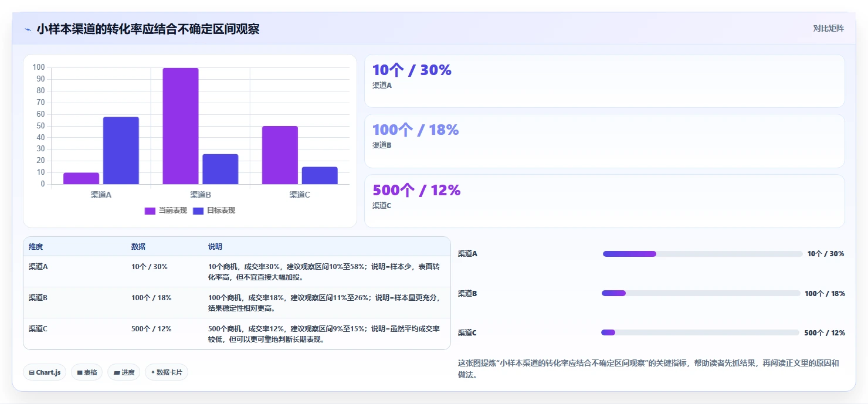This screenshot has height=404, width=868.
Task: Click the 100 y-axis label
Action: (39, 67)
